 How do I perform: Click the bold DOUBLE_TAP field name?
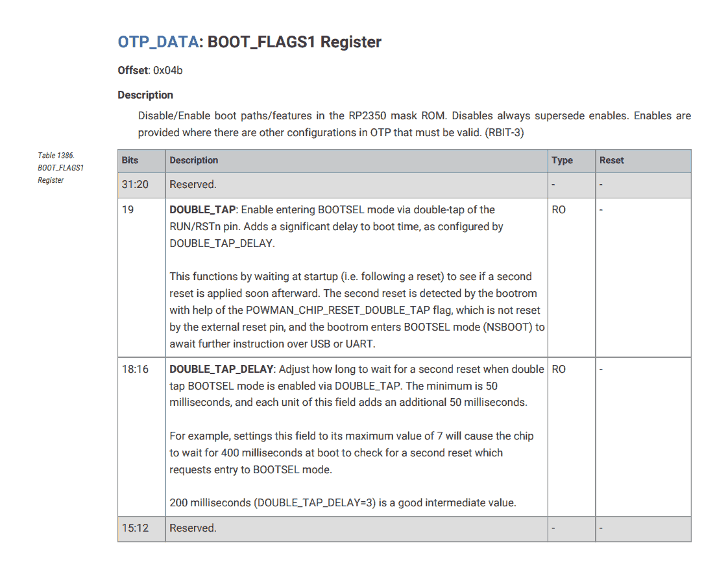[x=202, y=210]
